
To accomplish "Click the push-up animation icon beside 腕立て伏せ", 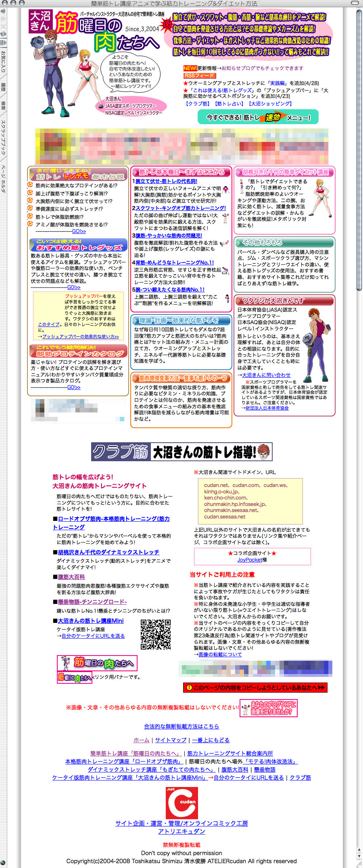I will pos(226,189).
